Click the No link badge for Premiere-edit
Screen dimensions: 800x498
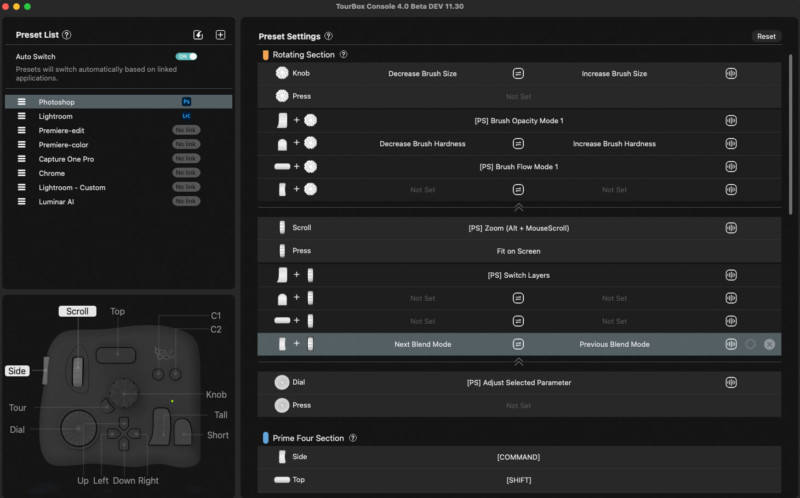click(x=186, y=130)
